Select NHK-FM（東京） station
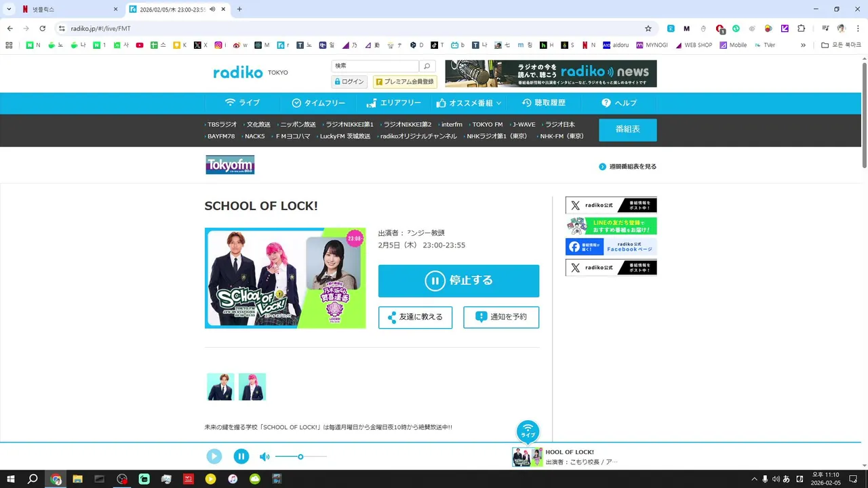The image size is (868, 488). (x=561, y=136)
